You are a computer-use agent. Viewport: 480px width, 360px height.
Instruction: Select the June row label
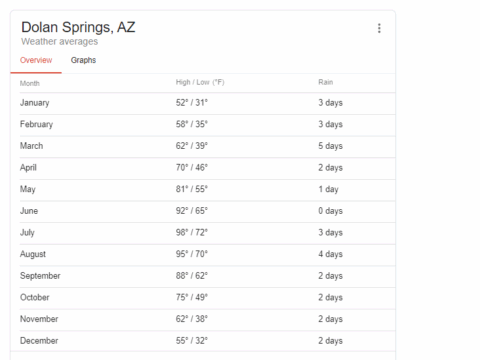(29, 211)
